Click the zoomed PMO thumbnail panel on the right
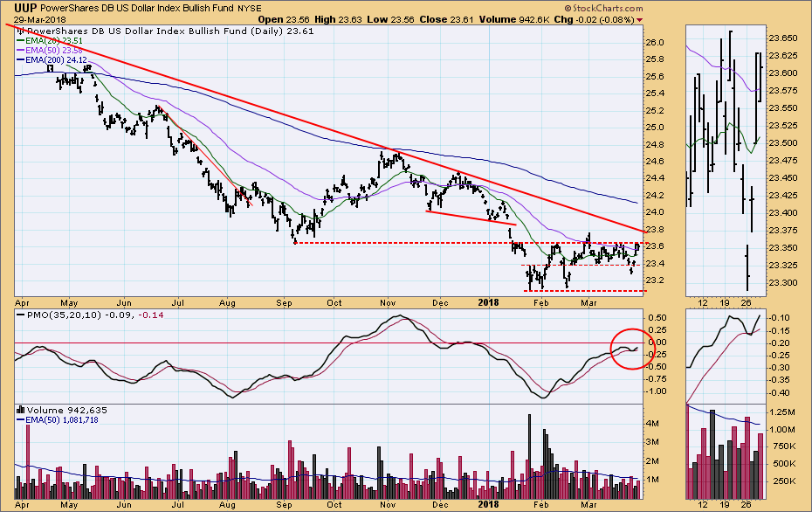The width and height of the screenshot is (812, 512). point(726,356)
